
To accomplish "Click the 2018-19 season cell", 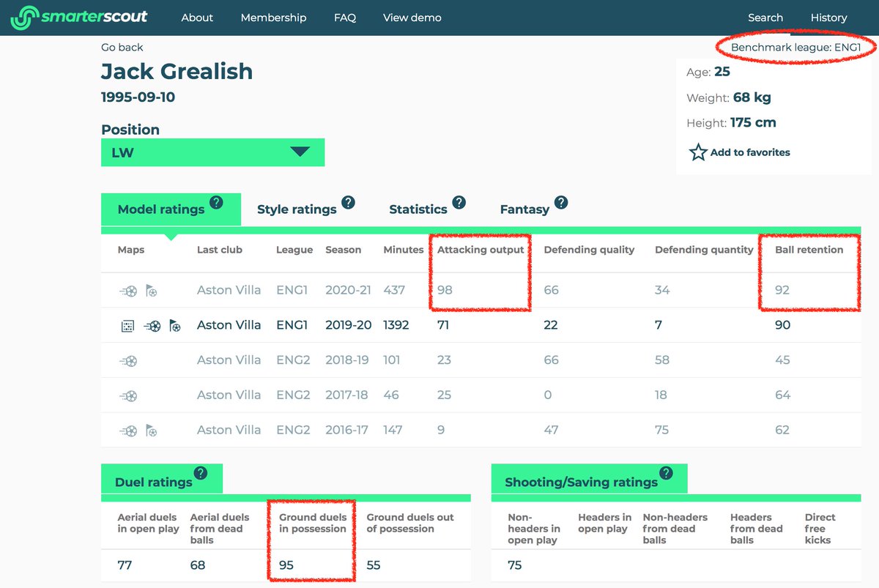I will click(x=349, y=360).
